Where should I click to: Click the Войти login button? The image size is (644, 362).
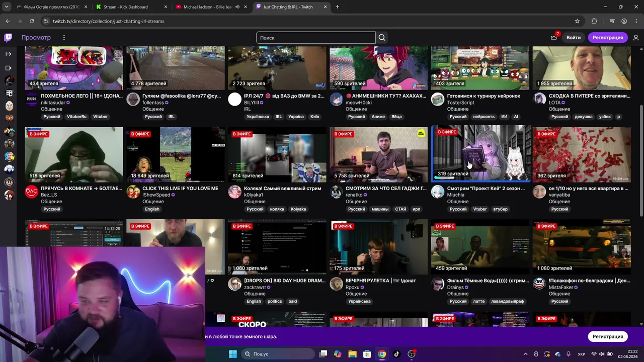(574, 38)
